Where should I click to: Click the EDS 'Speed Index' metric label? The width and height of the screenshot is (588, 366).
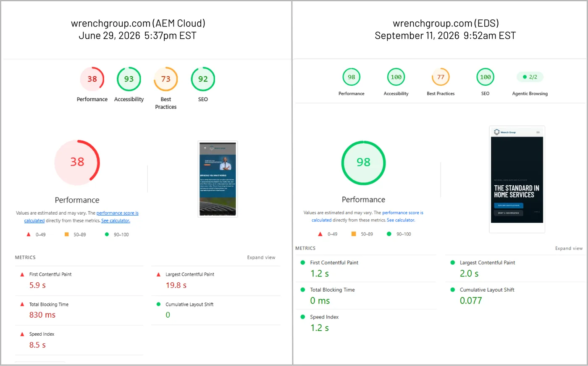point(324,317)
